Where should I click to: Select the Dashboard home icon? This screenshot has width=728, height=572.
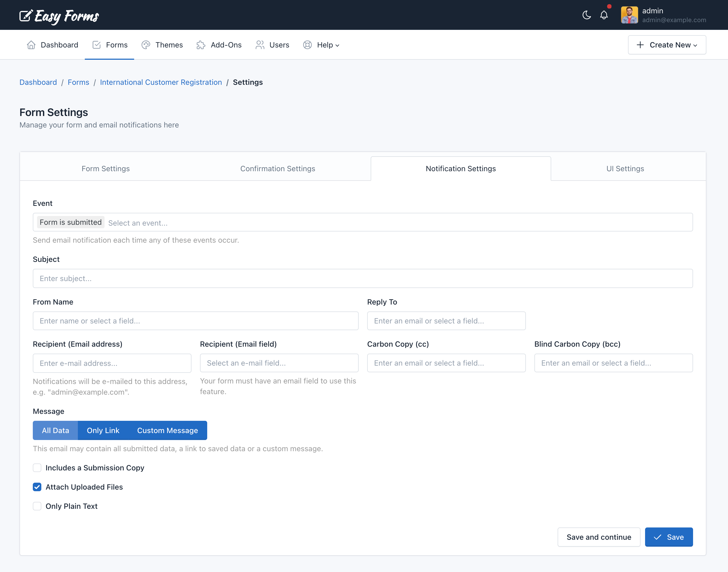(x=31, y=45)
